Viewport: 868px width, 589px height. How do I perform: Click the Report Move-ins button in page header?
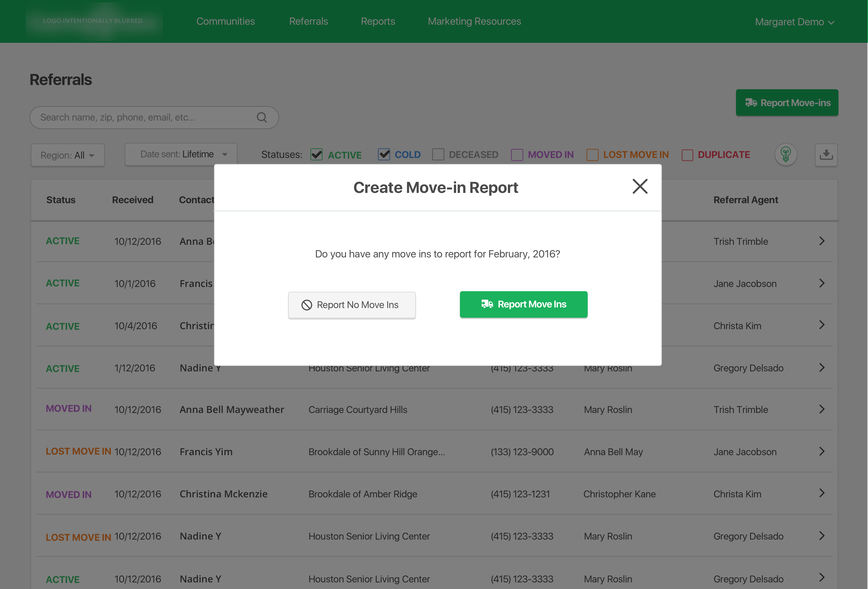tap(787, 103)
